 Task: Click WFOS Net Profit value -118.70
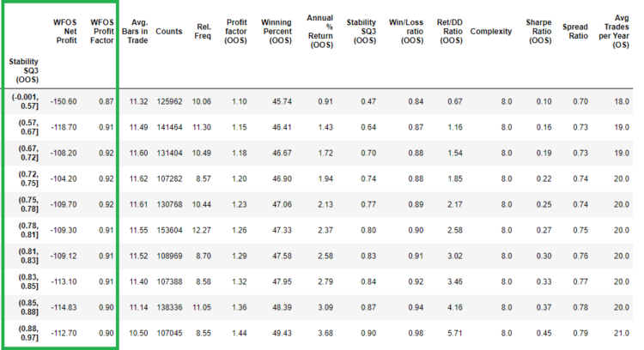tap(64, 127)
